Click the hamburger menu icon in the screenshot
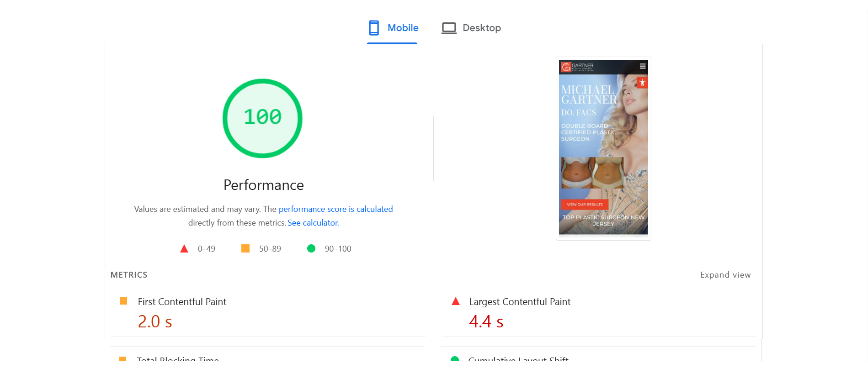This screenshot has width=868, height=379. [642, 66]
